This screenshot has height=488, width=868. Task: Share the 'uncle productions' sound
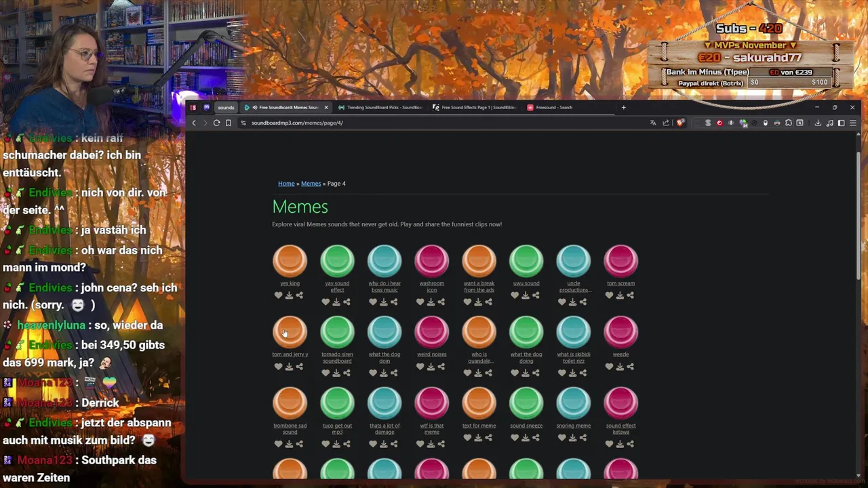tap(583, 302)
